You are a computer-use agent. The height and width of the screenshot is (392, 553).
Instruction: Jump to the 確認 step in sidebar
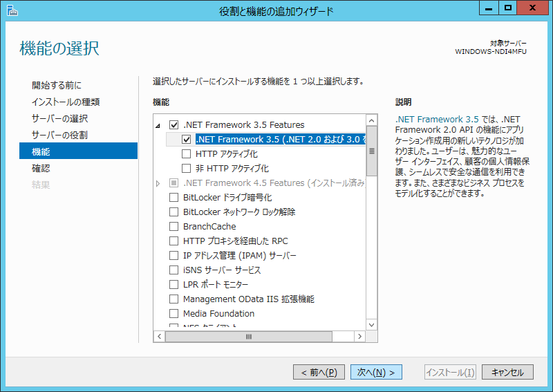[41, 169]
